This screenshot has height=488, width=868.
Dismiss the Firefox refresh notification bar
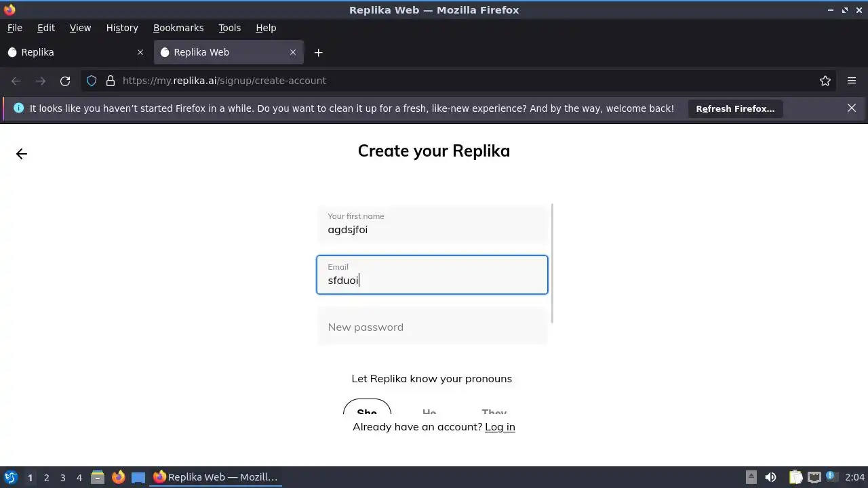click(x=852, y=108)
